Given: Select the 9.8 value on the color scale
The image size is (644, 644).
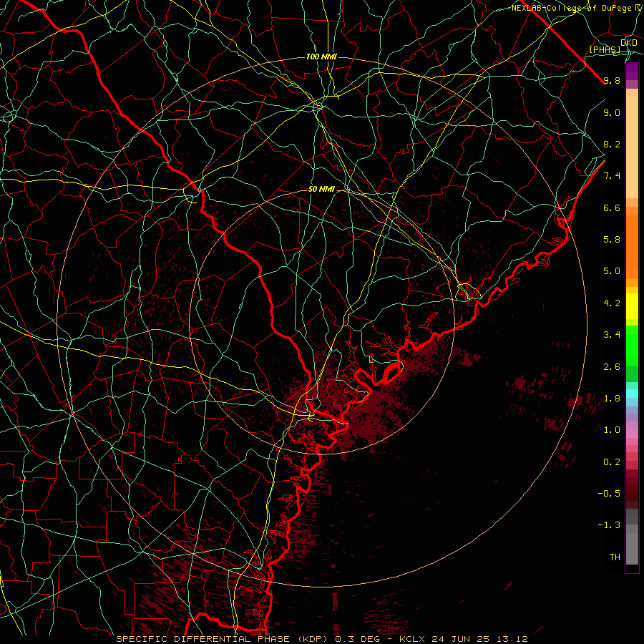Looking at the screenshot, I should (x=612, y=81).
